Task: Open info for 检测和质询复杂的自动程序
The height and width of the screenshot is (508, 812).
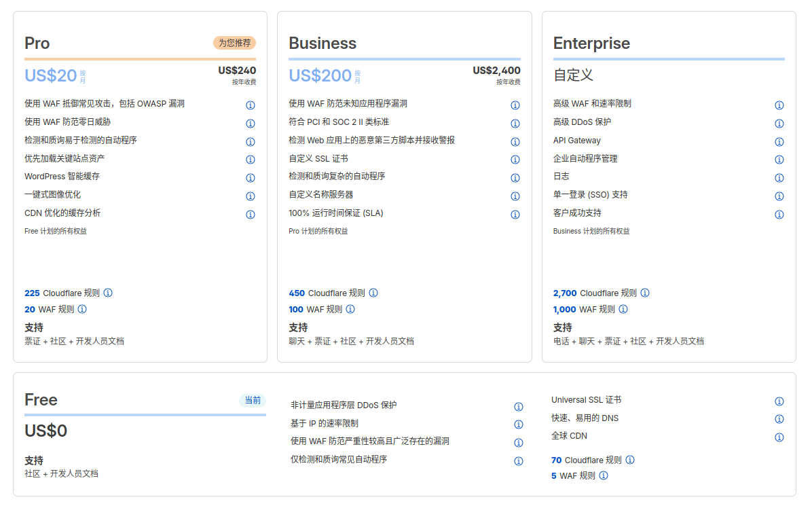Action: tap(515, 178)
